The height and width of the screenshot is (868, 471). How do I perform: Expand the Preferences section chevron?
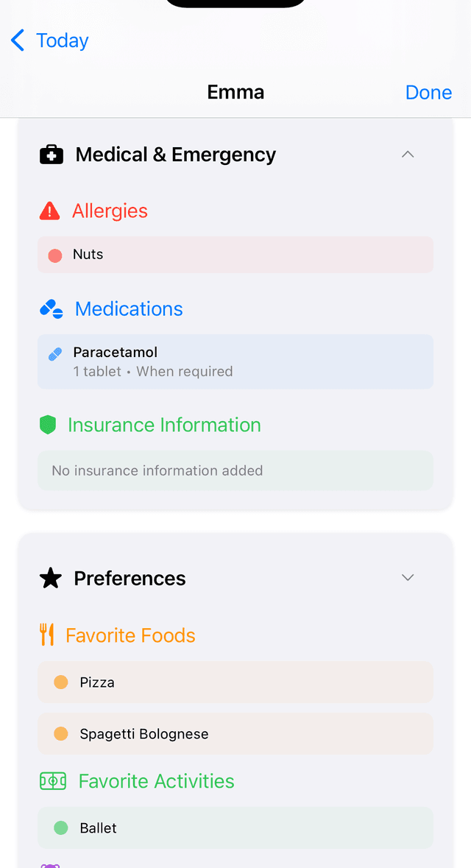pos(408,578)
